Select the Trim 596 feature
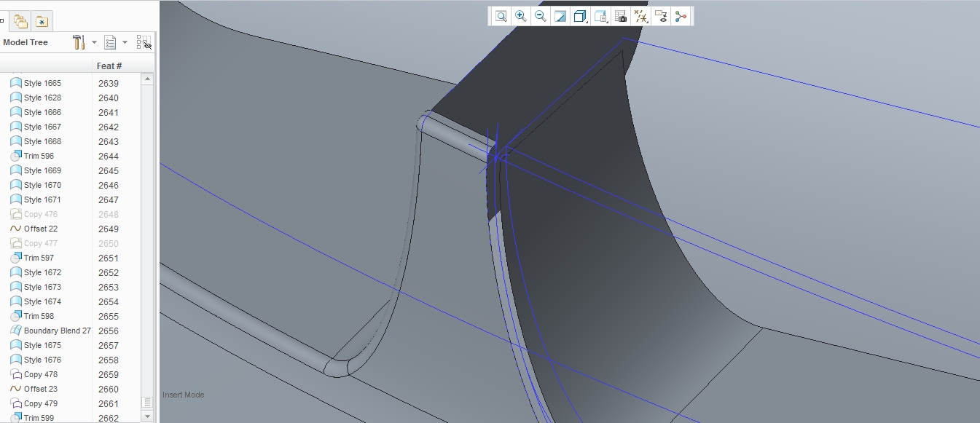 point(39,156)
